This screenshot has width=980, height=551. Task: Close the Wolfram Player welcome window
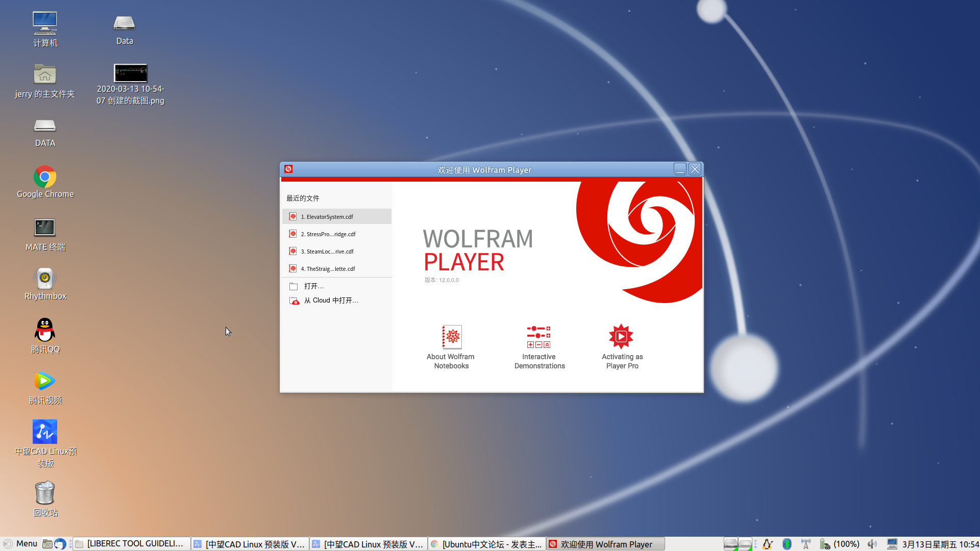695,169
